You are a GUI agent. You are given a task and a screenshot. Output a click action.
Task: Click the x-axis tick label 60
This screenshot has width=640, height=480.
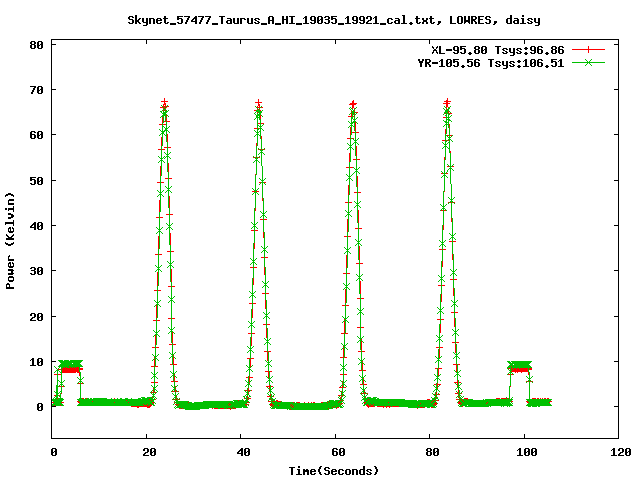point(338,452)
